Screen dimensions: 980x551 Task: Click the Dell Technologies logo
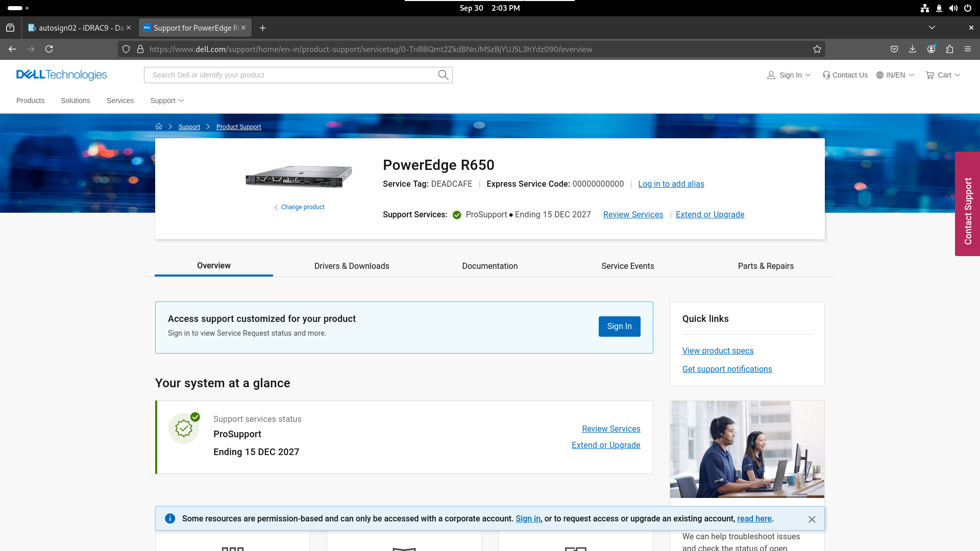click(x=61, y=75)
